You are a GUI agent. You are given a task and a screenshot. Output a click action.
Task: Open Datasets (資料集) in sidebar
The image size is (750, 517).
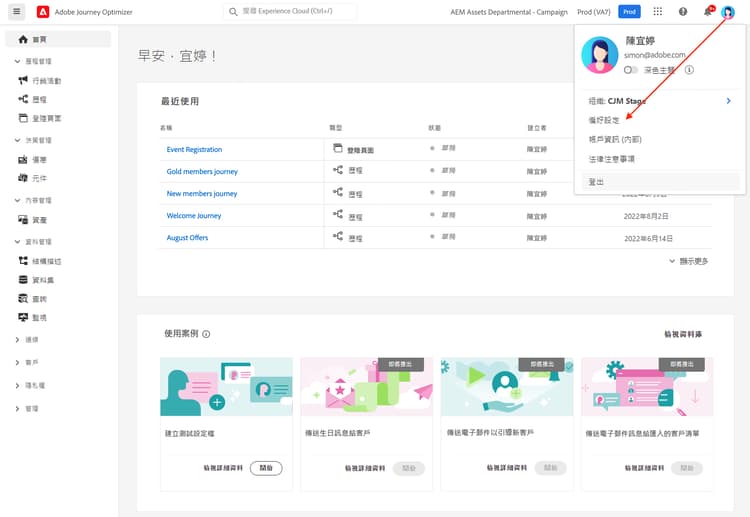click(x=36, y=279)
